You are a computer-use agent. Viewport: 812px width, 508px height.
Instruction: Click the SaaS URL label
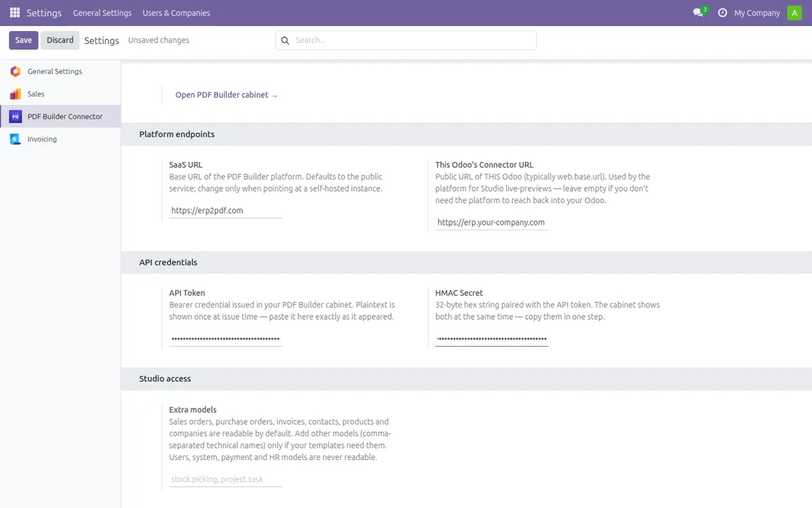point(185,165)
